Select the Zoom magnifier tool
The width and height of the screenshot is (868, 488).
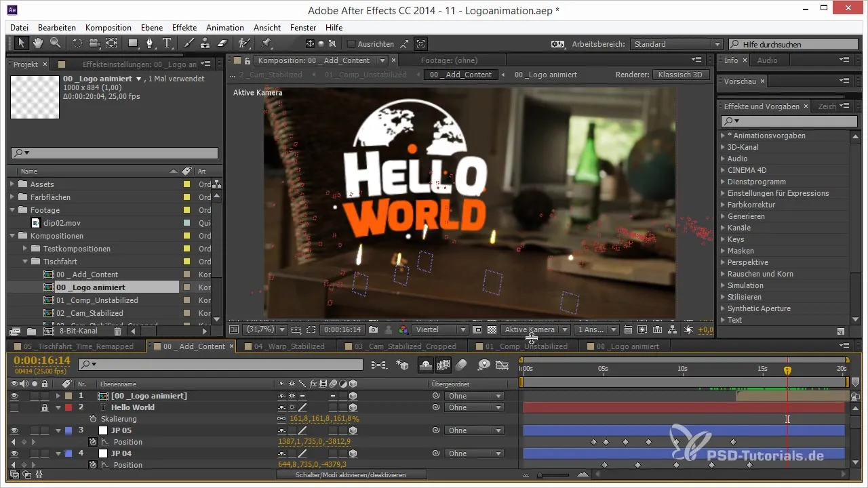pyautogui.click(x=55, y=43)
